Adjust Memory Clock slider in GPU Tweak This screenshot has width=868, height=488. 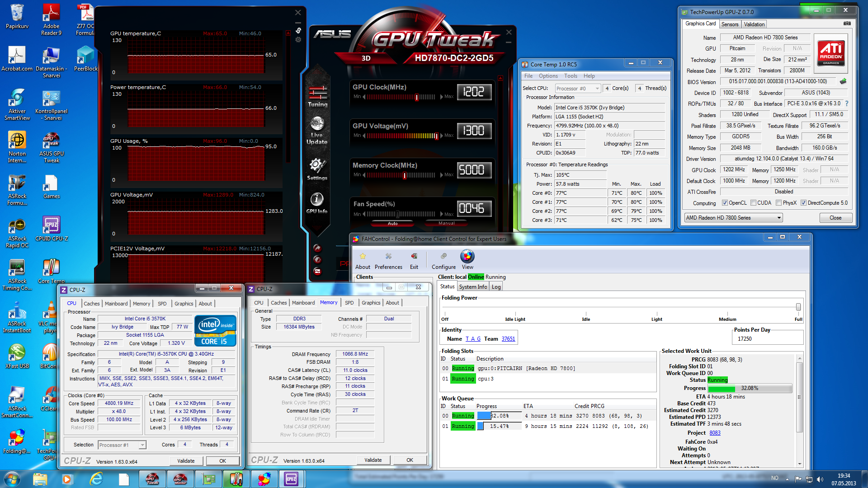405,175
